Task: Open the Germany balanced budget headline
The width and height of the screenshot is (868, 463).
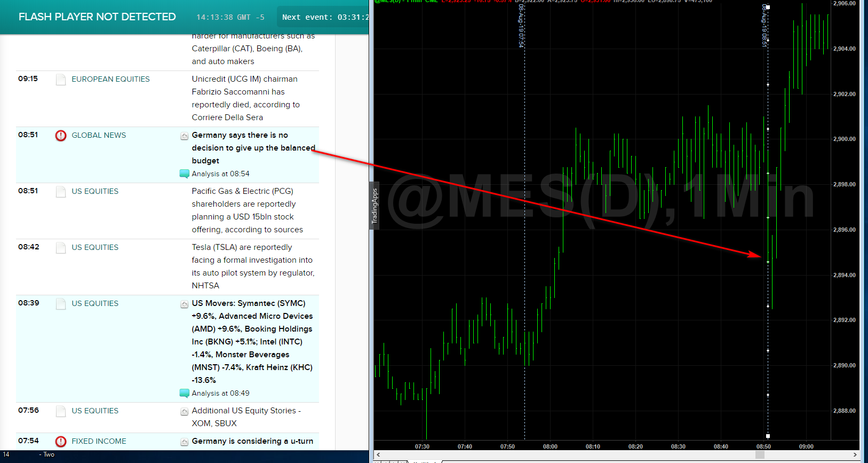Action: coord(253,148)
